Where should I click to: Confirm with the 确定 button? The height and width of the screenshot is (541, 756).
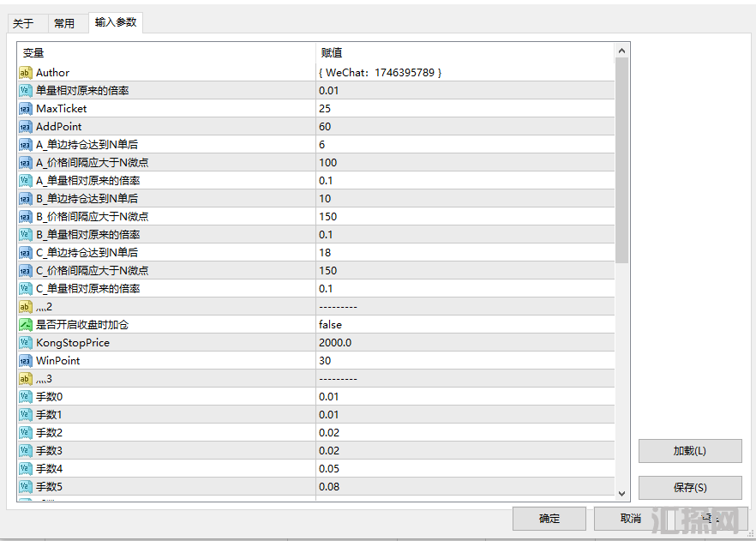[x=549, y=519]
